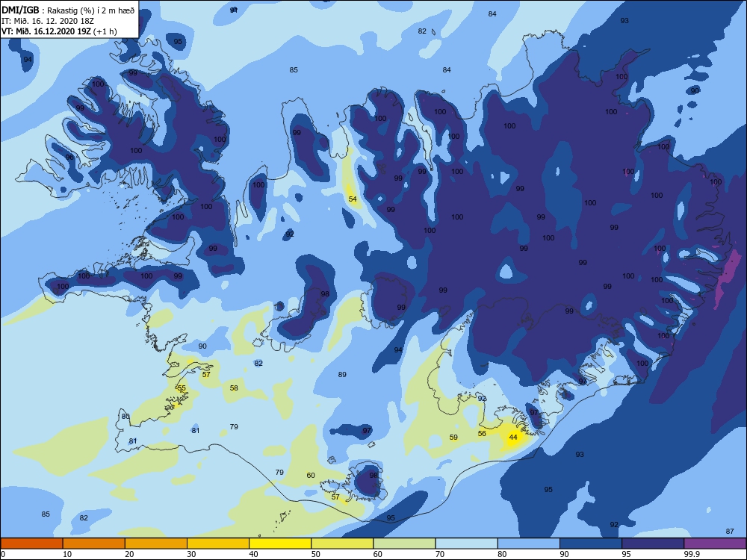747x560 pixels.
Task: Select the 40–50 bright yellow legend swatch
Action: pos(280,544)
